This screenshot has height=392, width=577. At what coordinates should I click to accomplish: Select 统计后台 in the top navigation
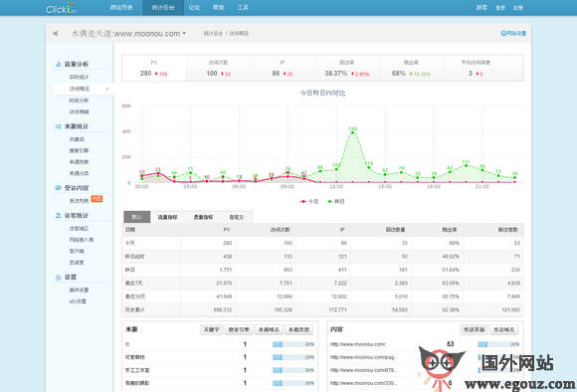pyautogui.click(x=163, y=7)
